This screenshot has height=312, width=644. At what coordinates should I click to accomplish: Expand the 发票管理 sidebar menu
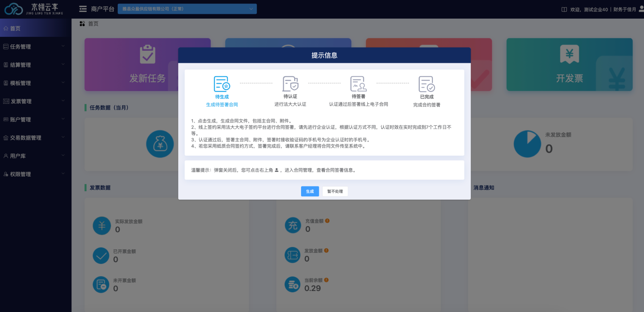pyautogui.click(x=34, y=101)
